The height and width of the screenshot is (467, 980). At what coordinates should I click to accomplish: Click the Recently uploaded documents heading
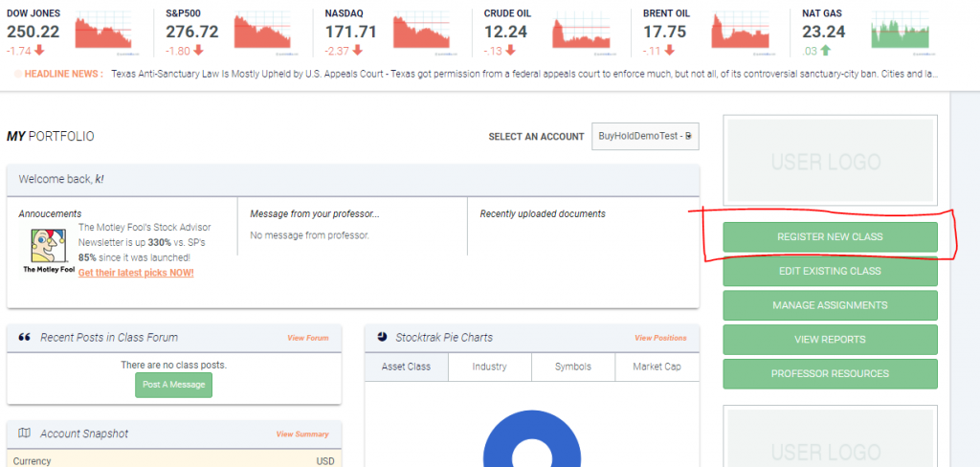pos(543,213)
